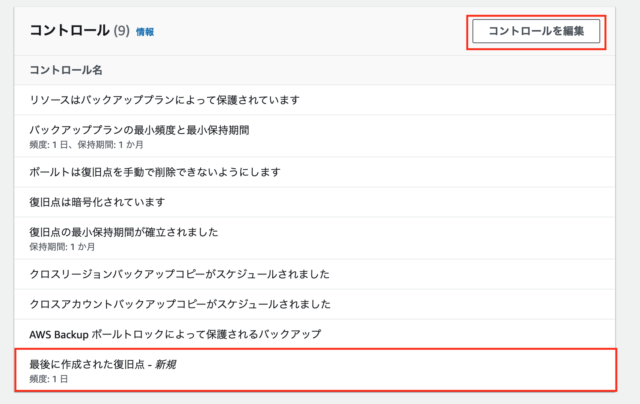Click 頻度: 1 日 under the backup plan frequency control

pos(48,145)
